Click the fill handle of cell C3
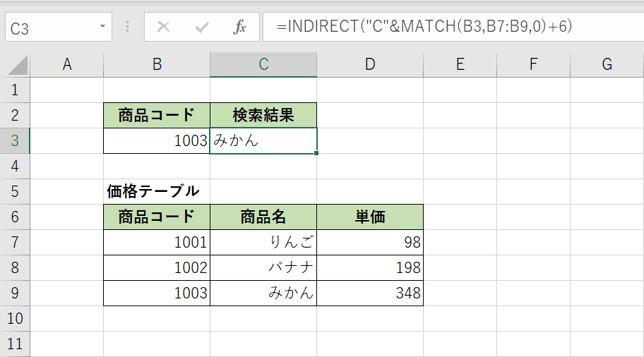The height and width of the screenshot is (357, 644). pos(316,153)
